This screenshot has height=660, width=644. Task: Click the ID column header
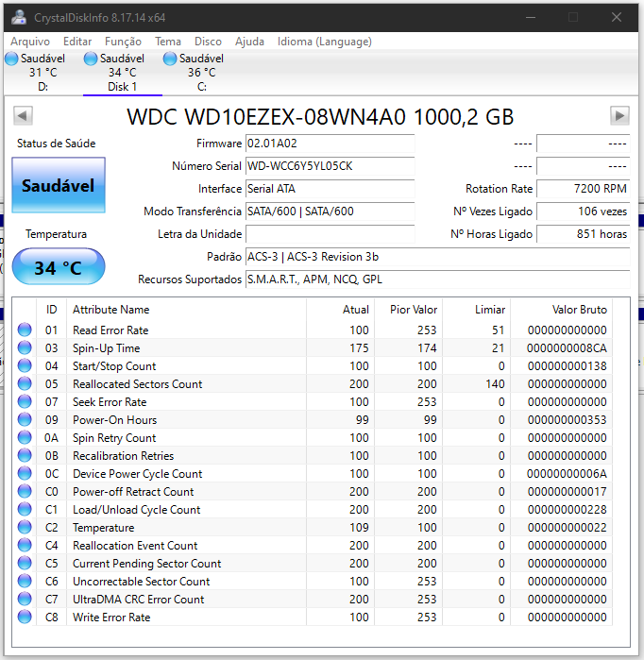(x=51, y=310)
